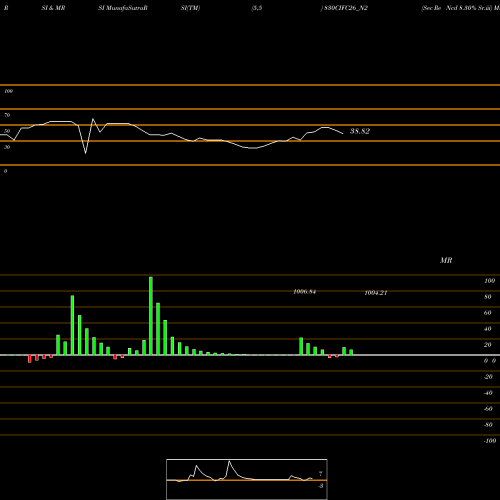Click the RSI axis label '30'

pos(7,147)
